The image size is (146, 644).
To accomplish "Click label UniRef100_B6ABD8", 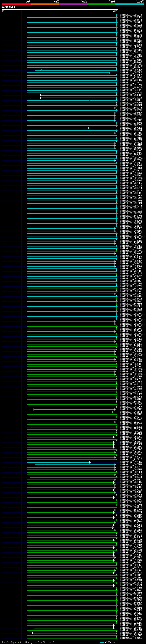I will tap(131, 364).
